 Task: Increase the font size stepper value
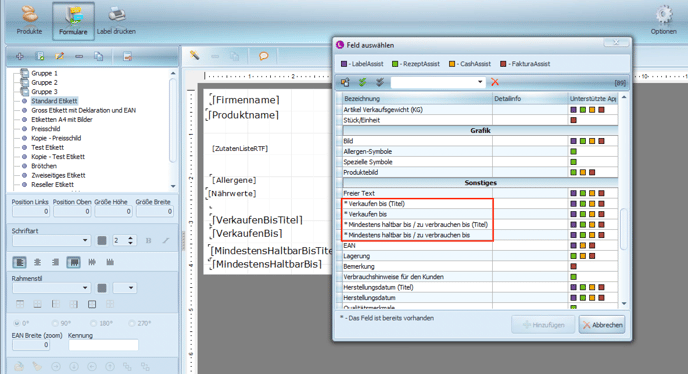point(130,238)
